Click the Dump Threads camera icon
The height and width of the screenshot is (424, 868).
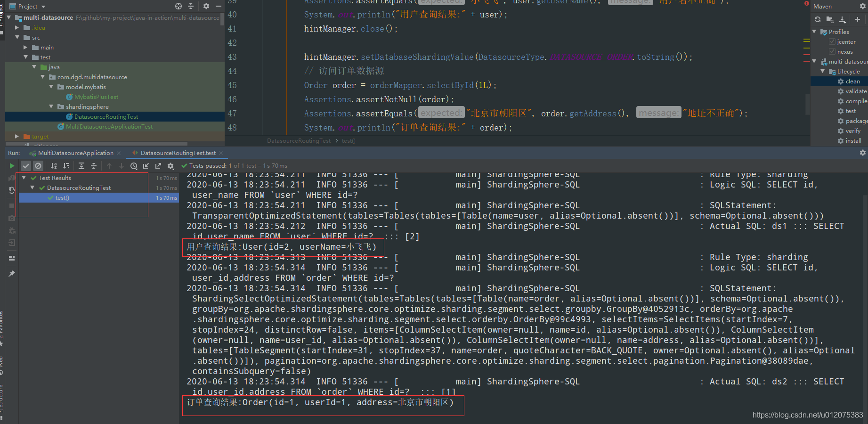pyautogui.click(x=12, y=218)
